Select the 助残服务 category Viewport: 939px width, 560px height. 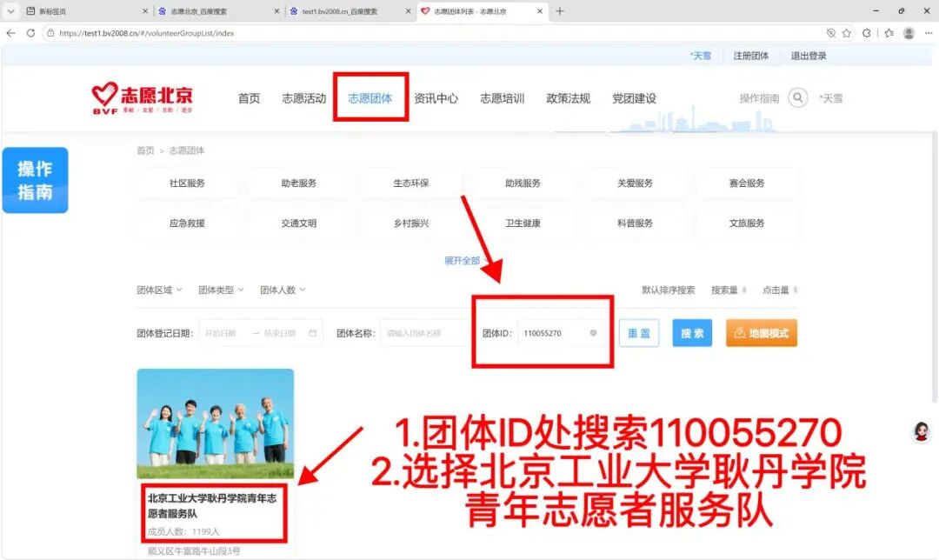pyautogui.click(x=523, y=183)
